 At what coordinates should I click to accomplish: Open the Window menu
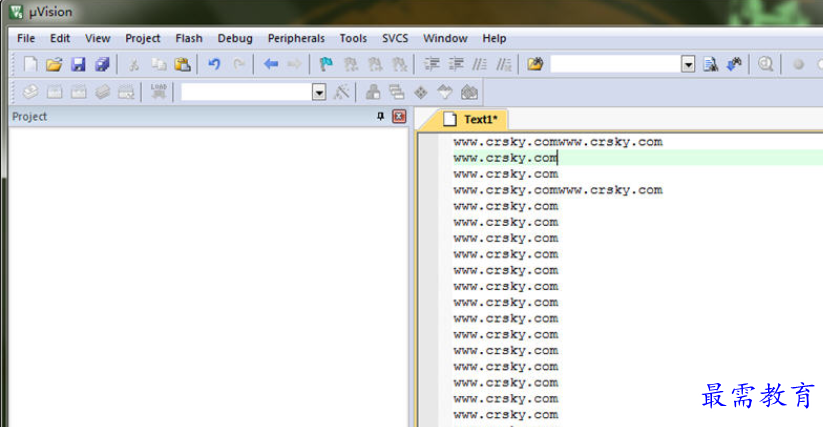click(446, 38)
